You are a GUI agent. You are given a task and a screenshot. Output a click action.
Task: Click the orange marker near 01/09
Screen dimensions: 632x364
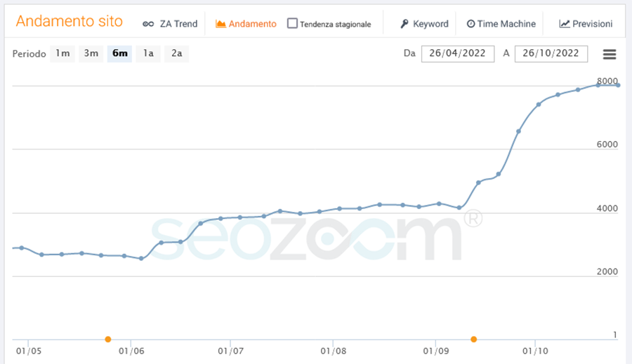(474, 339)
